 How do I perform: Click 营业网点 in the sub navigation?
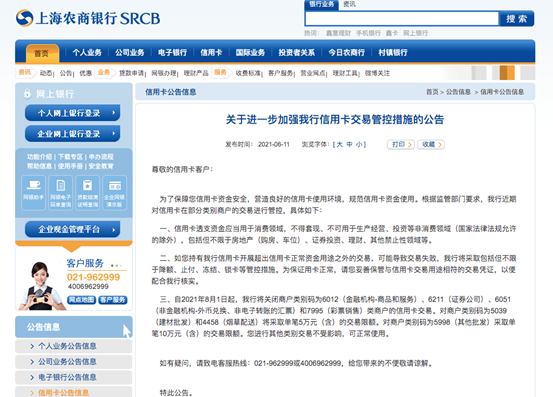click(313, 73)
